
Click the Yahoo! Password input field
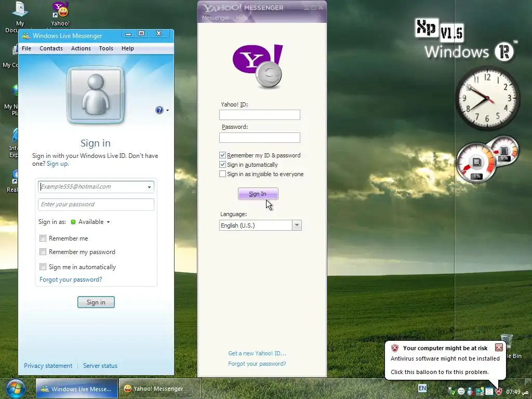coord(260,137)
